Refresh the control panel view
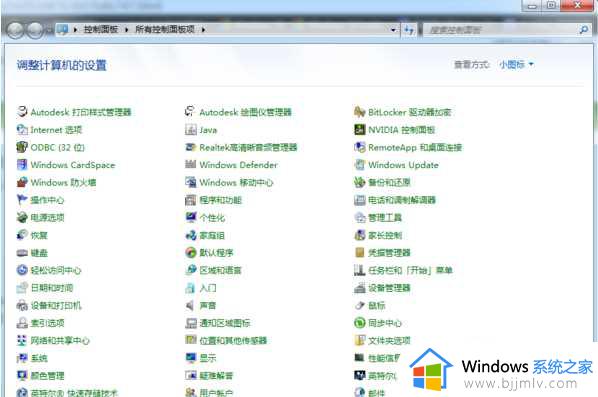 click(x=409, y=30)
